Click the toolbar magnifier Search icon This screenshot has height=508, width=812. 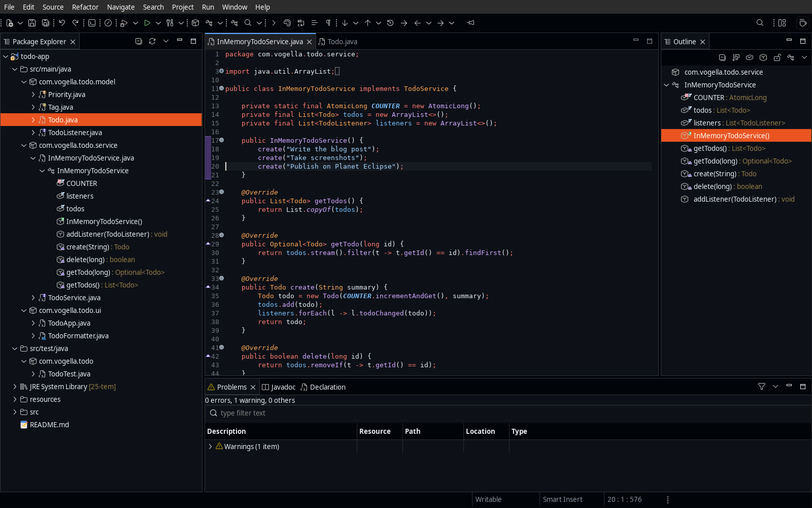(x=248, y=23)
